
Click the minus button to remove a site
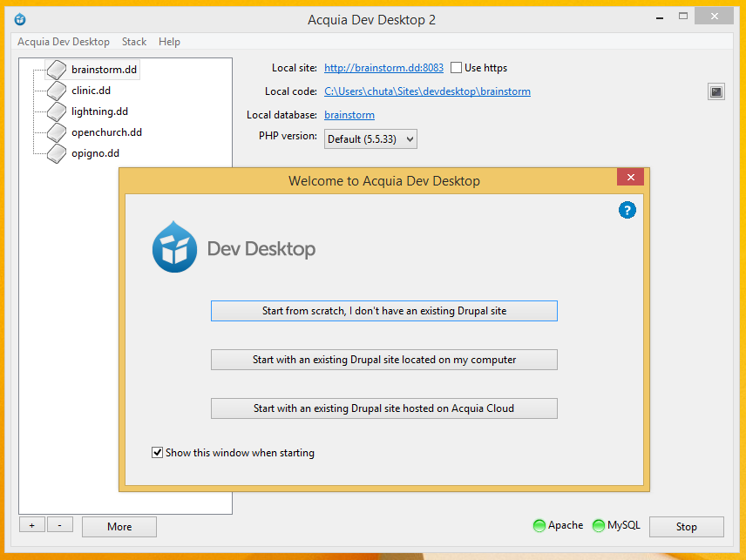click(60, 525)
